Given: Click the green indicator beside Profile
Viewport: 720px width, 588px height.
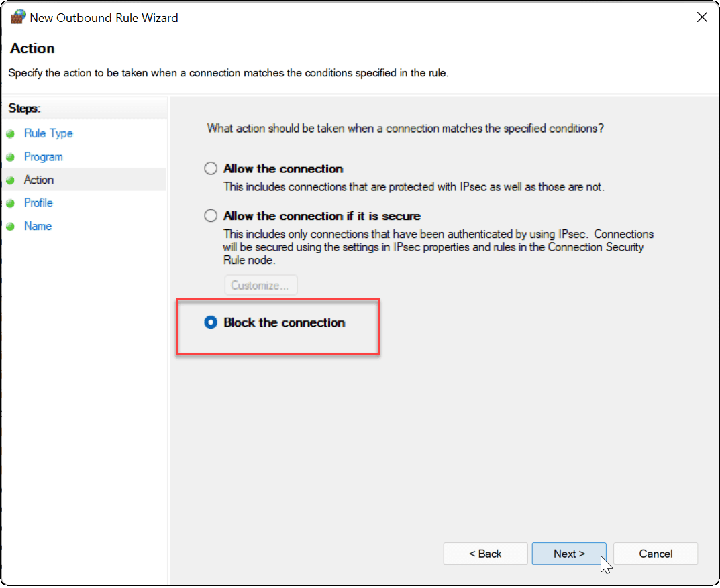Looking at the screenshot, I should (11, 202).
